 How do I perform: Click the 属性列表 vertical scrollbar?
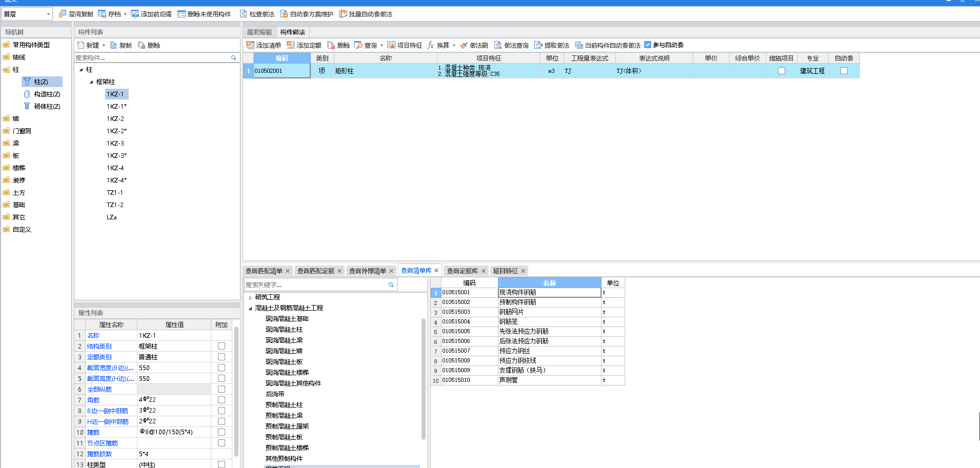coord(236,392)
